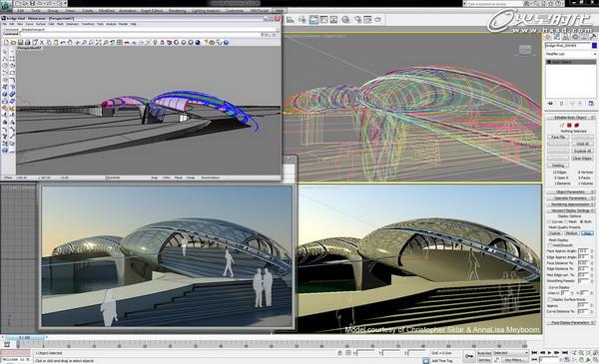Screen dimensions: 599x364
Task: Open Transform menu in Rhino window
Action: 88,24
